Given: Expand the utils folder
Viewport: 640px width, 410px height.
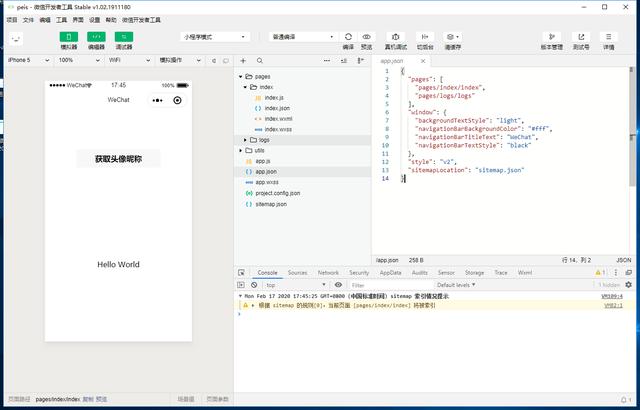Looking at the screenshot, I should [241, 151].
